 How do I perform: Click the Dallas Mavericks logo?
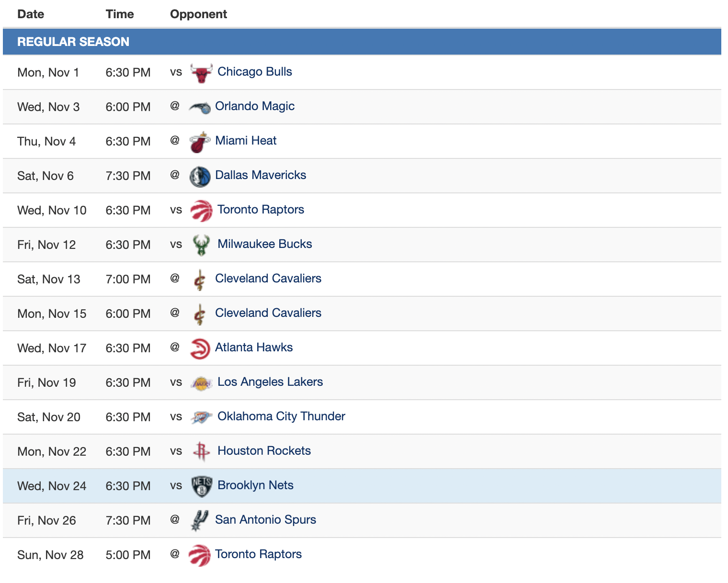pyautogui.click(x=200, y=177)
